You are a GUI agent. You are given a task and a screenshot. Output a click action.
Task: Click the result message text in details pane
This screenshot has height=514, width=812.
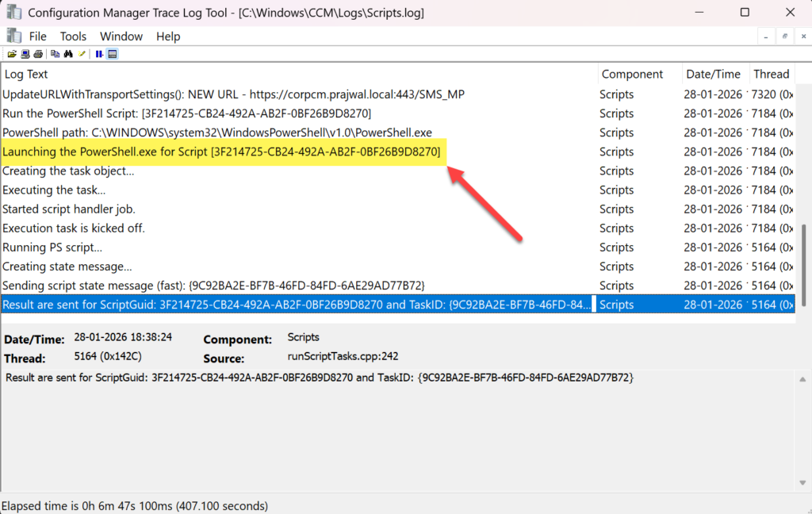(320, 378)
